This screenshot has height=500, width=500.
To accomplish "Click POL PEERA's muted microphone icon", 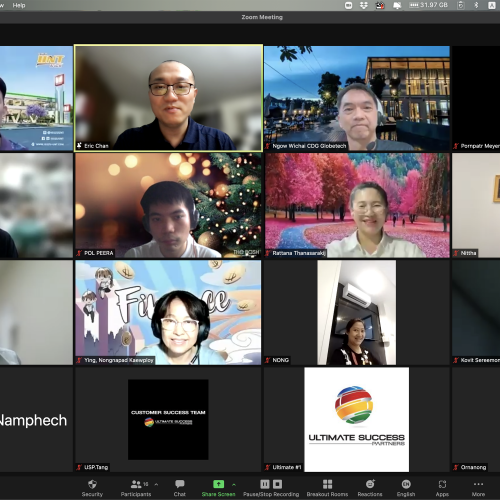I will [79, 253].
